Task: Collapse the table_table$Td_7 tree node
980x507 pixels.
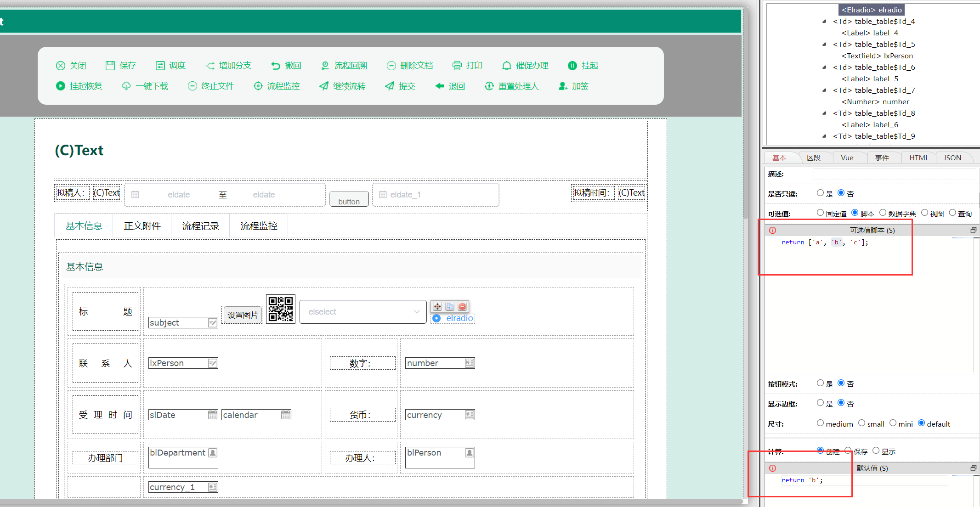Action: [824, 90]
